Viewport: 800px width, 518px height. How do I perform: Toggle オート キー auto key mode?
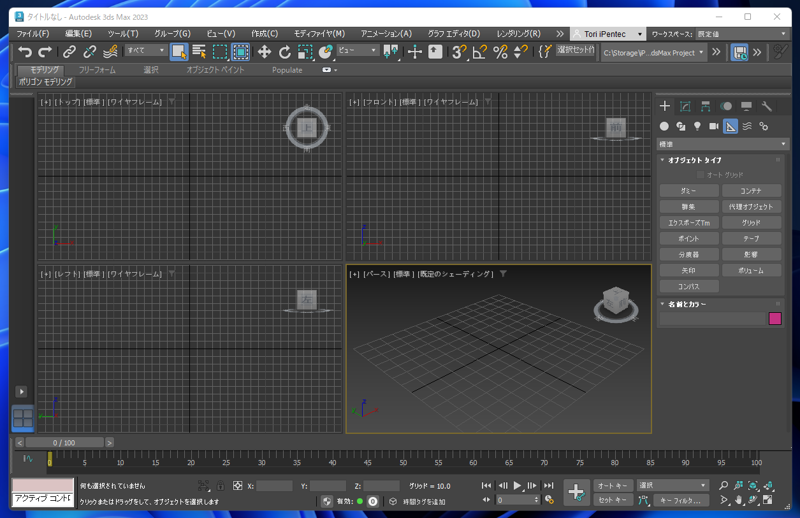pos(613,485)
